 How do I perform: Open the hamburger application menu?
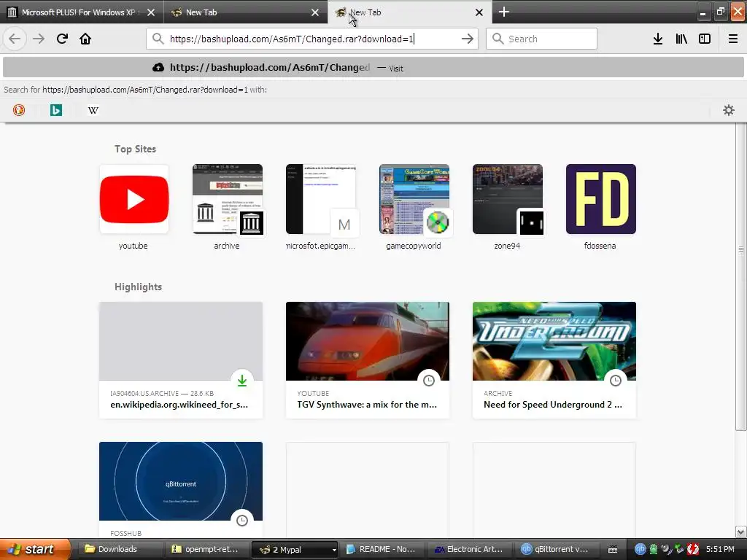coord(733,39)
